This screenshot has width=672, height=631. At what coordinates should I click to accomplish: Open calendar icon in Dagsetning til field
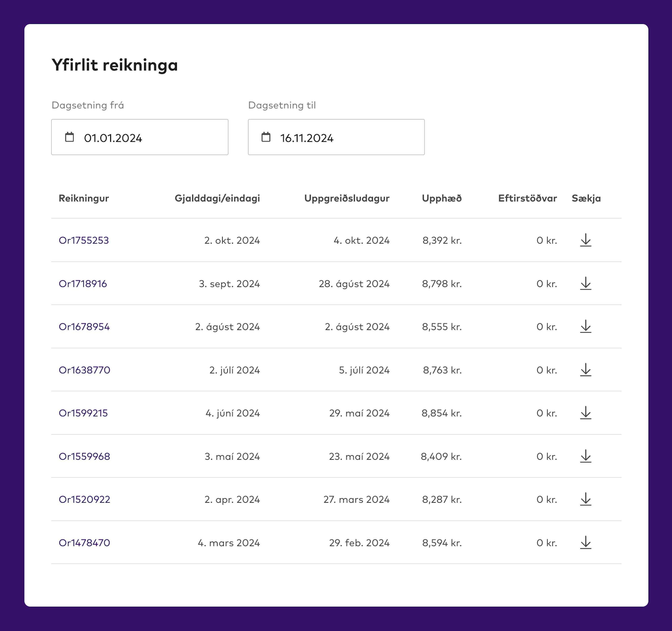[266, 137]
